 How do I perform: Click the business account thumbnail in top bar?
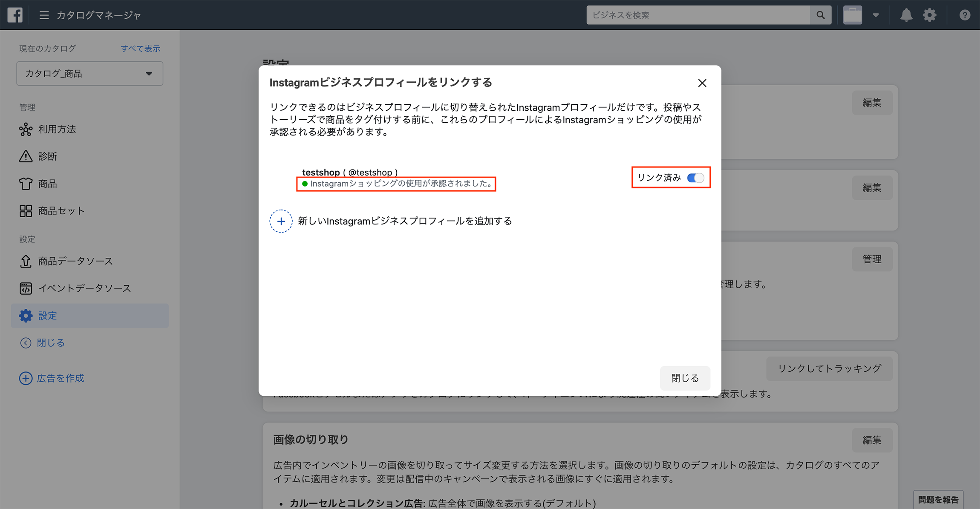(853, 15)
